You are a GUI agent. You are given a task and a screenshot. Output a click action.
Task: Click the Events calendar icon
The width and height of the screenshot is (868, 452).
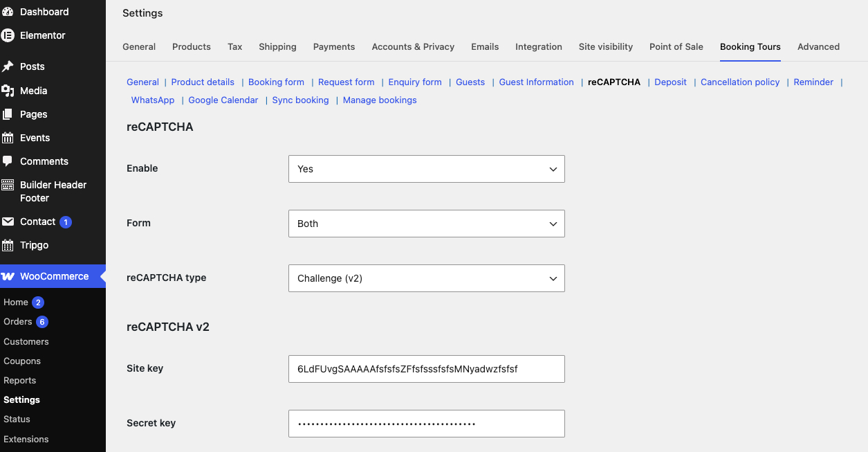8,138
